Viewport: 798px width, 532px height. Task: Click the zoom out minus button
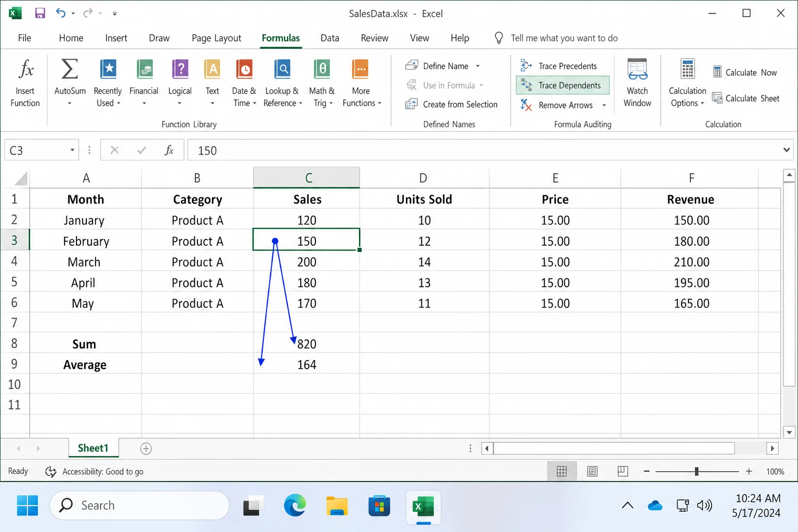tap(646, 471)
